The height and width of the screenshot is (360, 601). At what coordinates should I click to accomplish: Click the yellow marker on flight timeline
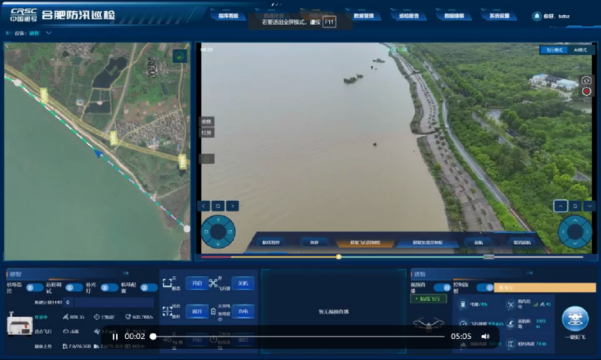click(339, 256)
